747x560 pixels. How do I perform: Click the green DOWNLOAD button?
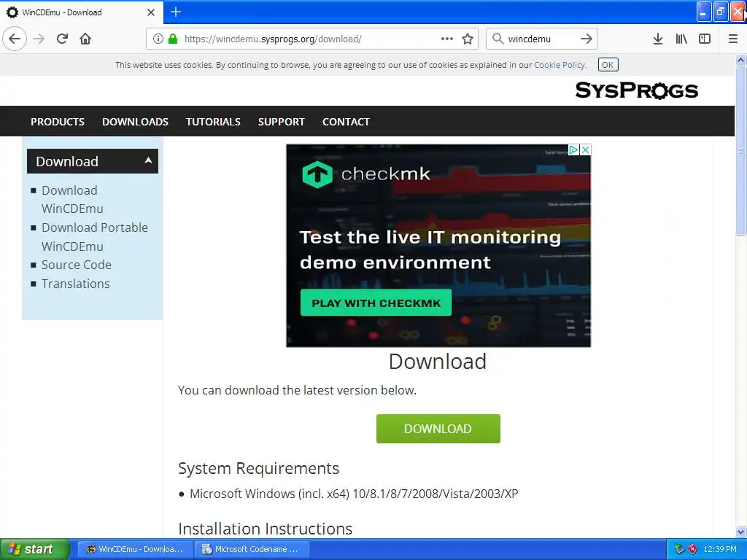point(438,429)
